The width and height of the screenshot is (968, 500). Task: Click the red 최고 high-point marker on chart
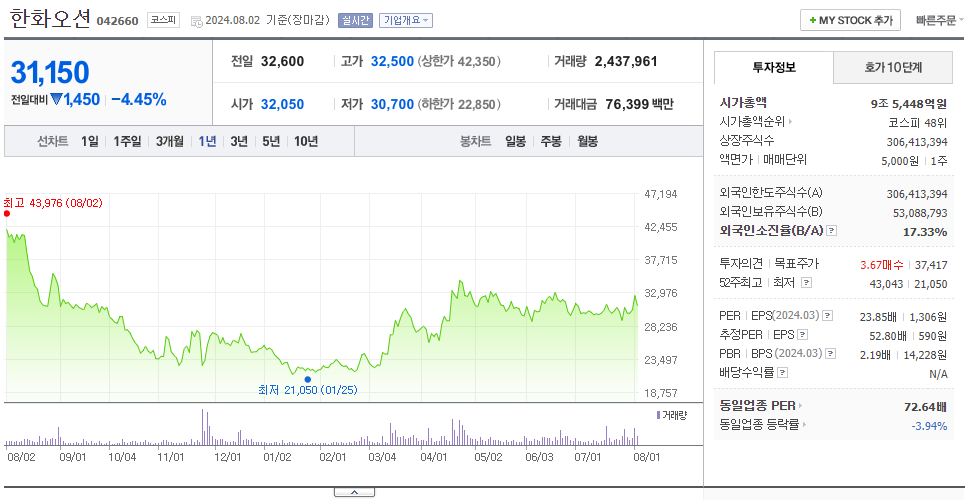point(7,214)
